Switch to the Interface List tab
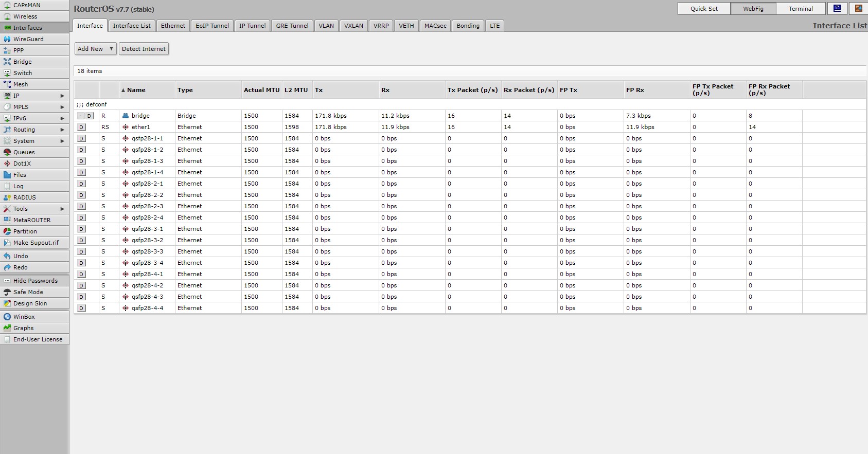Viewport: 868px width, 454px height. coord(132,26)
